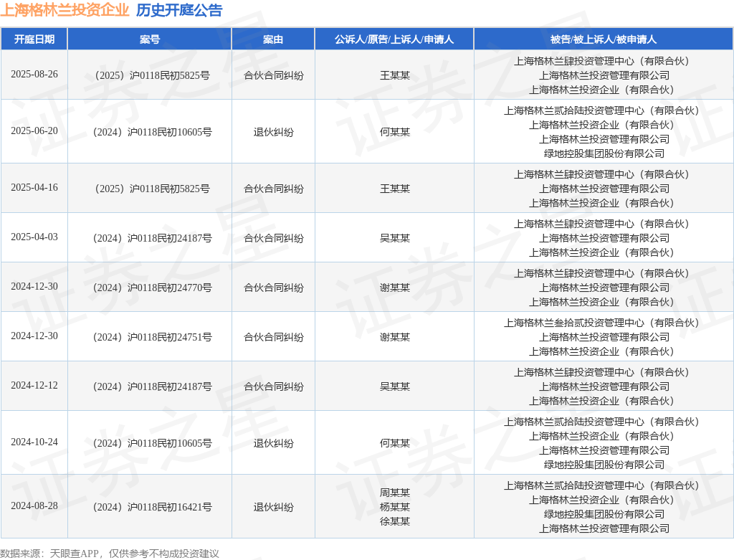
Task: Click 上海格林兰肆投资管理中心 in 2025-08-26 row
Action: tap(601, 61)
